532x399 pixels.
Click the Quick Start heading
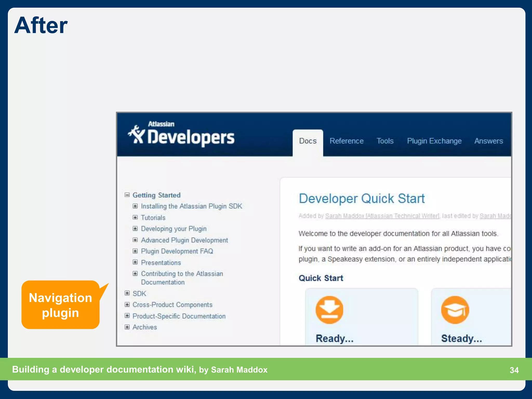point(321,278)
